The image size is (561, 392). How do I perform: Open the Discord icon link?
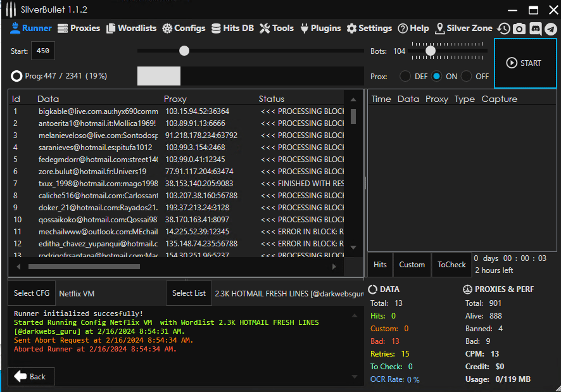tap(535, 28)
